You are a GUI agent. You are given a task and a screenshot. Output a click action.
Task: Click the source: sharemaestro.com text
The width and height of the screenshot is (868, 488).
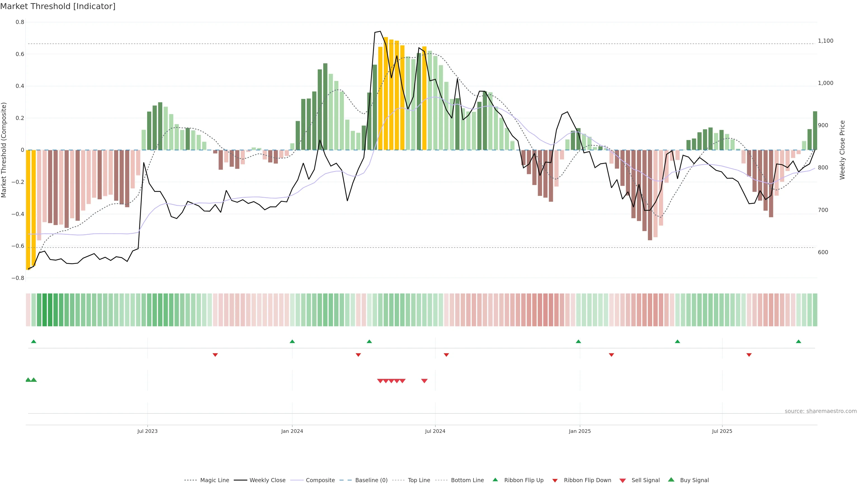821,411
